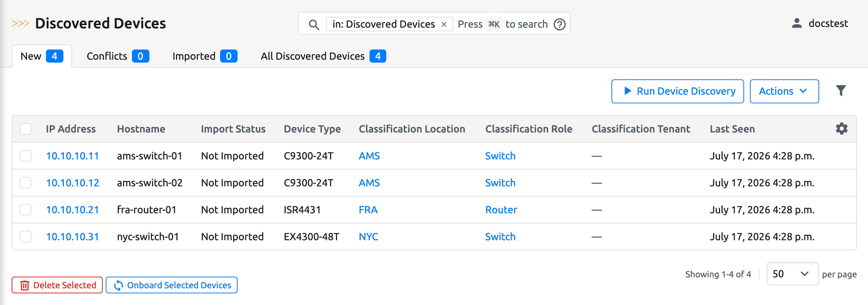
Task: Check the fra-router-01 row checkbox
Action: [26, 210]
